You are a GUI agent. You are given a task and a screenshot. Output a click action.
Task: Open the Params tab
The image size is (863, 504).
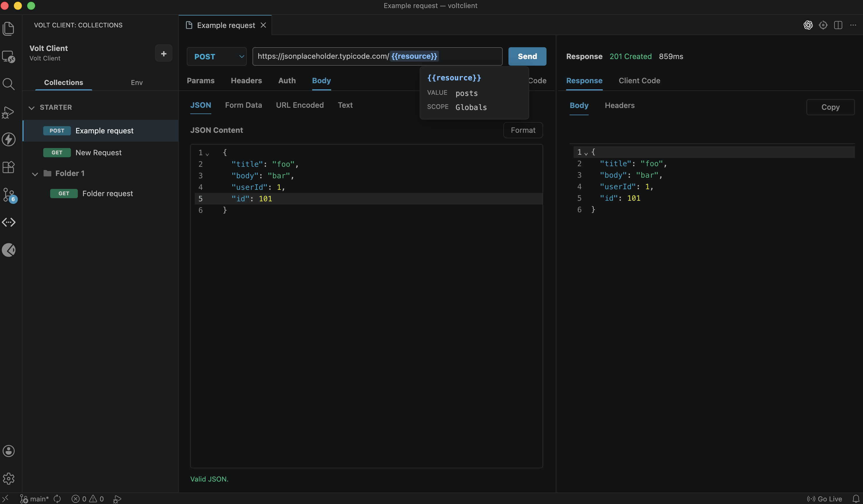coord(201,81)
